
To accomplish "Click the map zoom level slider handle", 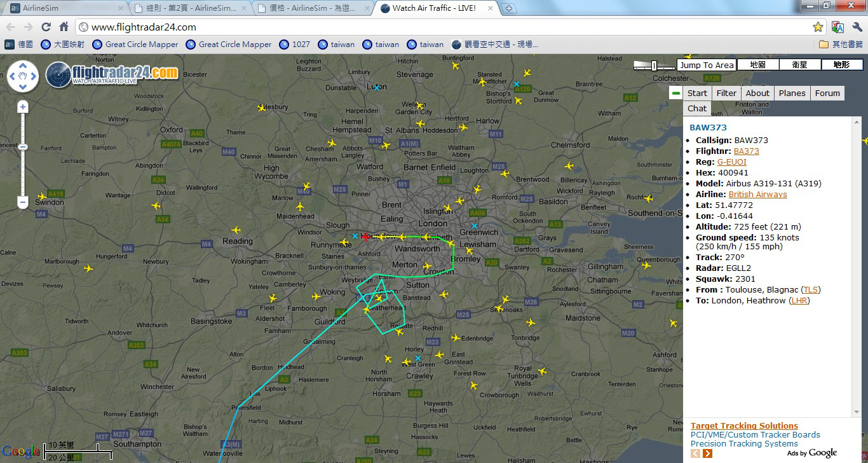I will pos(23,147).
